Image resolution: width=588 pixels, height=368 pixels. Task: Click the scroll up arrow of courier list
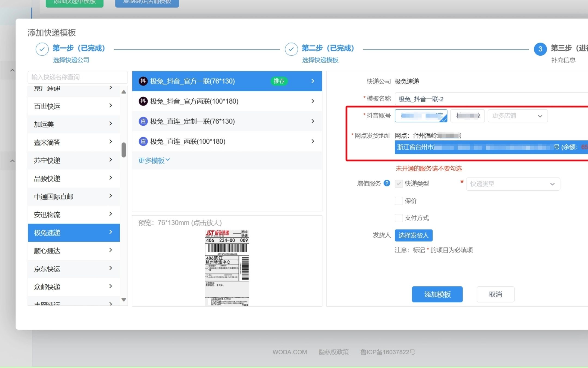click(x=124, y=92)
